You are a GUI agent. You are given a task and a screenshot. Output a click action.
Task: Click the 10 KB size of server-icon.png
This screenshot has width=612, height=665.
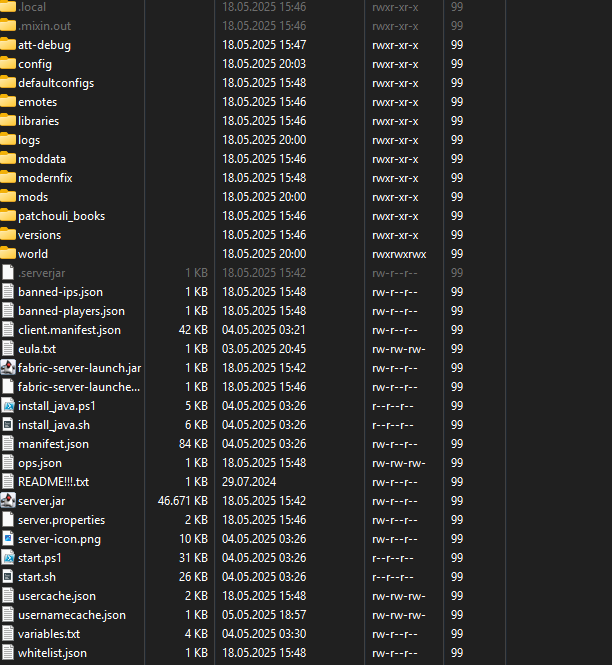coord(193,539)
